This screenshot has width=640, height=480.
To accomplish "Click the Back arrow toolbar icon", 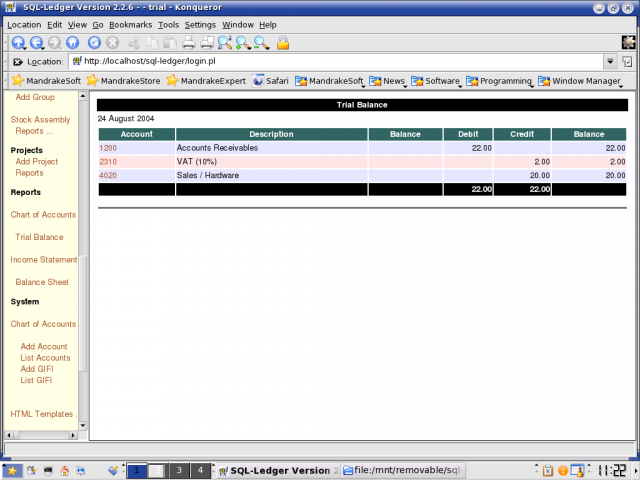I will tap(36, 43).
